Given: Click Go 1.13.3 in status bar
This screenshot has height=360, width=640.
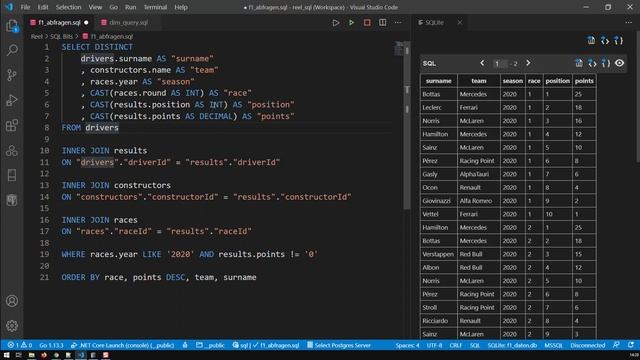Looking at the screenshot, I should 51,345.
